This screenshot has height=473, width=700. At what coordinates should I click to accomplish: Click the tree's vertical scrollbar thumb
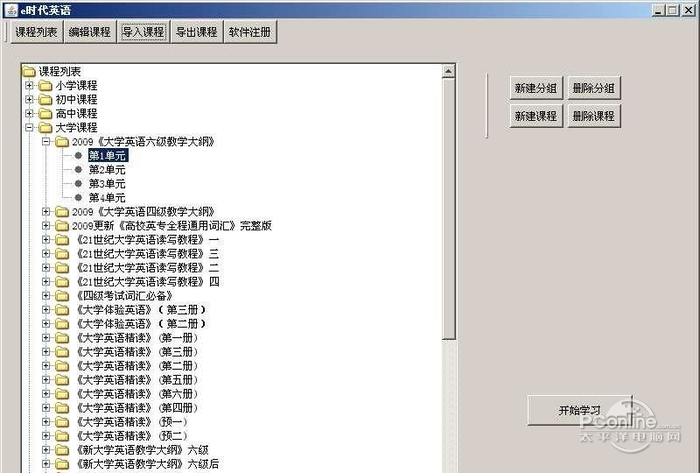click(x=448, y=209)
